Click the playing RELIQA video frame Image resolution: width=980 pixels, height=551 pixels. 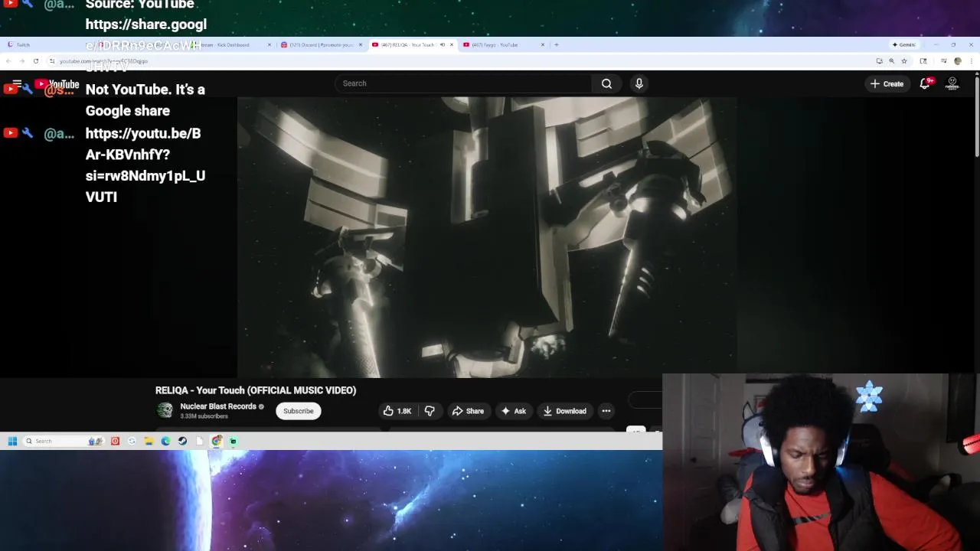point(487,237)
